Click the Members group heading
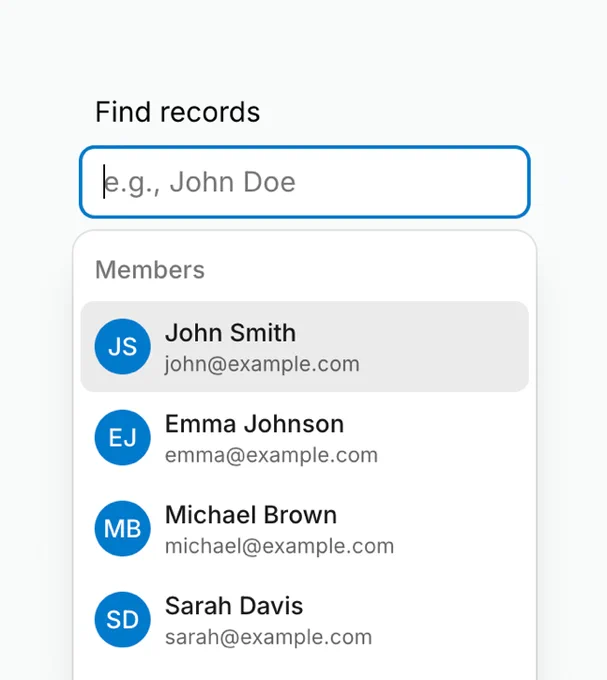Viewport: 607px width, 680px height. point(150,270)
